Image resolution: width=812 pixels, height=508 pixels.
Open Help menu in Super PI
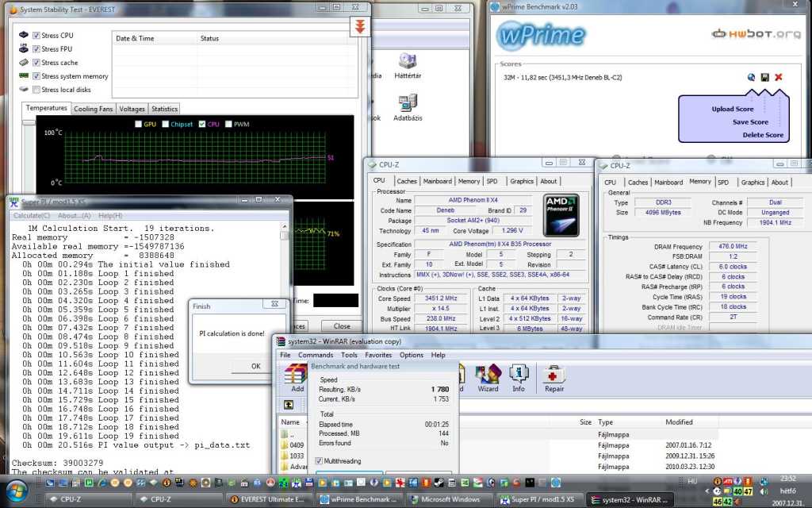click(x=110, y=216)
